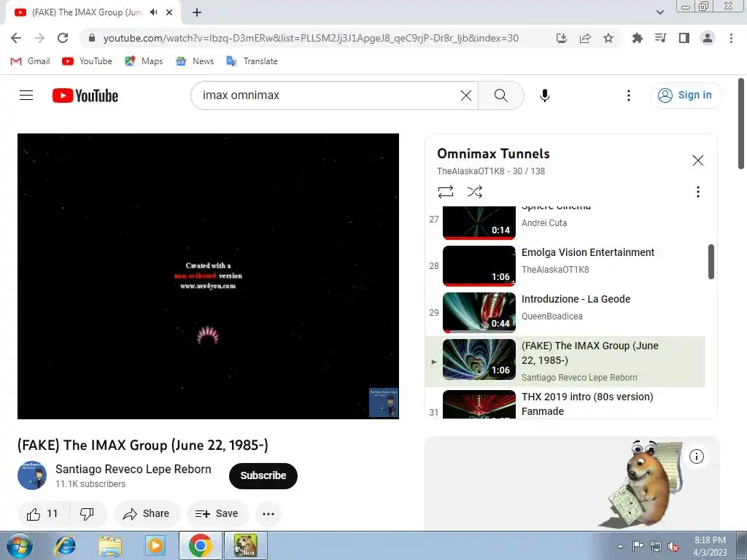Reload the current page
This screenshot has height=560, width=747.
click(x=63, y=38)
